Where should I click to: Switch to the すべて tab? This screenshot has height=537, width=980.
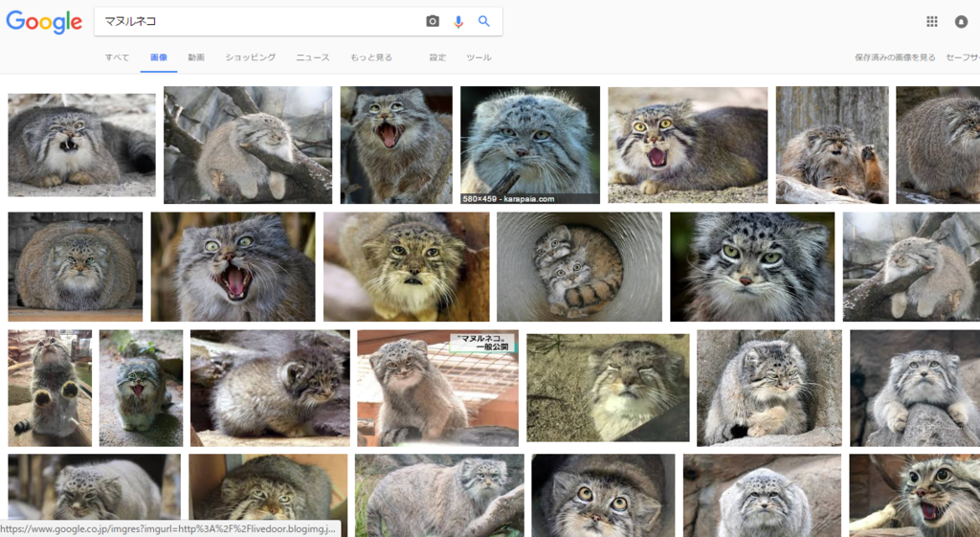point(117,57)
